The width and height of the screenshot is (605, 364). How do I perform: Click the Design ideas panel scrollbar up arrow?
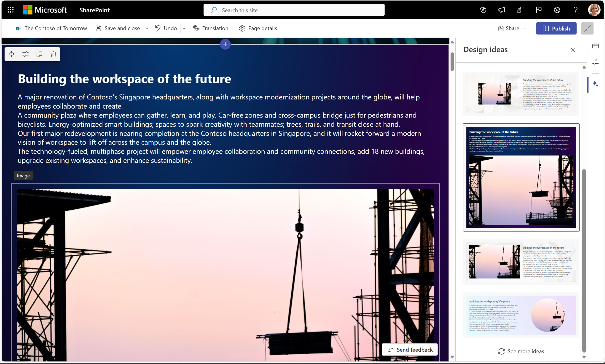[583, 67]
